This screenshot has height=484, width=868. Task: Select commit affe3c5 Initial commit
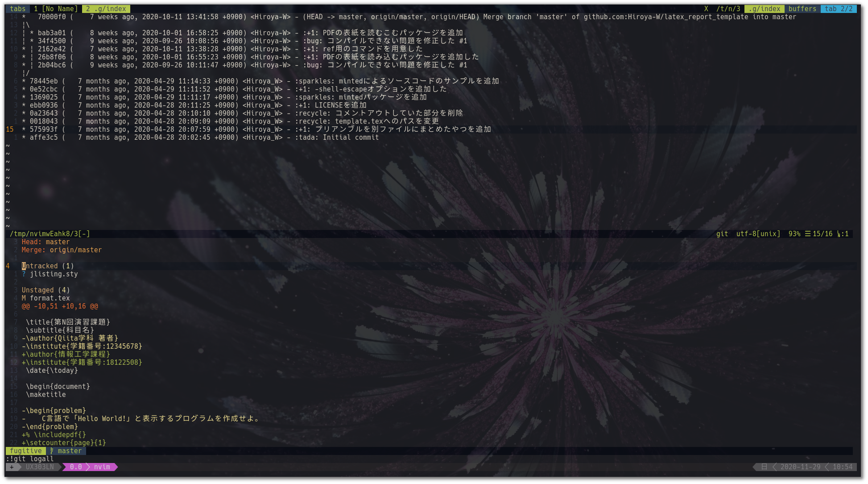(x=200, y=138)
